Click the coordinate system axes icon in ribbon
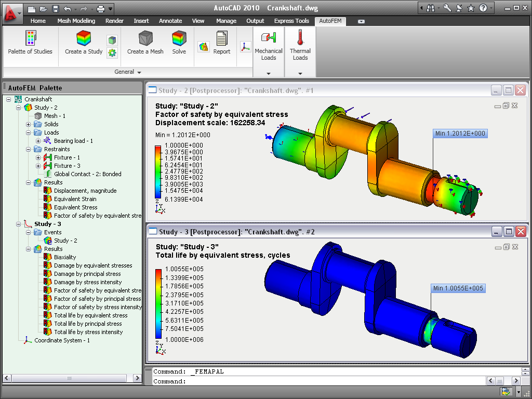 coord(245,46)
